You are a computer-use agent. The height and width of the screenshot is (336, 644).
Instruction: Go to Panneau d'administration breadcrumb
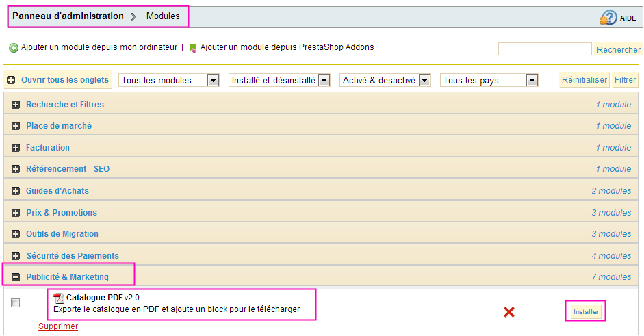click(x=68, y=16)
